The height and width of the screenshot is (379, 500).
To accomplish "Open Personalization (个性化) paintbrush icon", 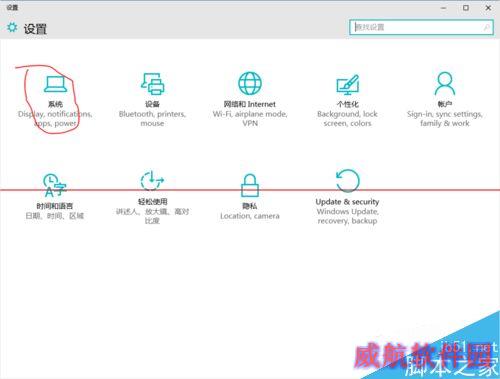I will [x=347, y=84].
